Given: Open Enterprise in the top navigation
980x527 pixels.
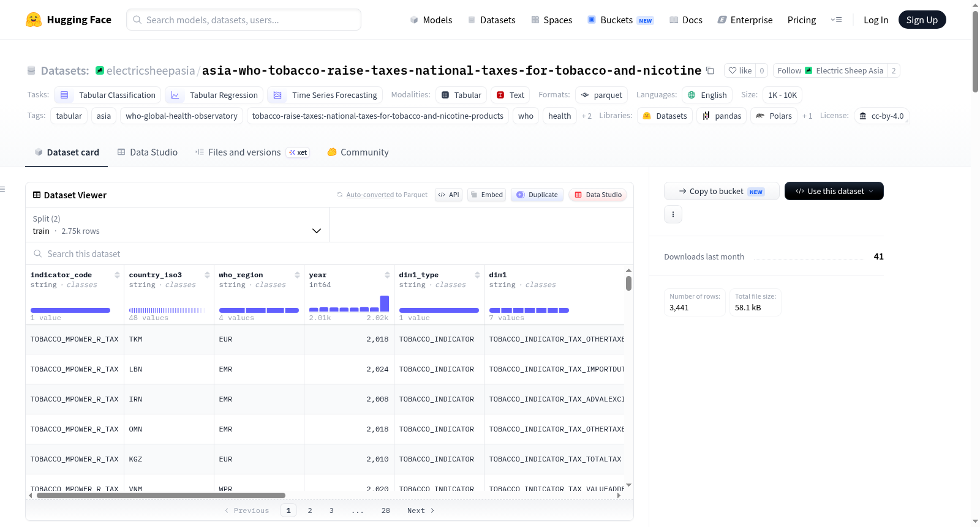Looking at the screenshot, I should pyautogui.click(x=745, y=20).
